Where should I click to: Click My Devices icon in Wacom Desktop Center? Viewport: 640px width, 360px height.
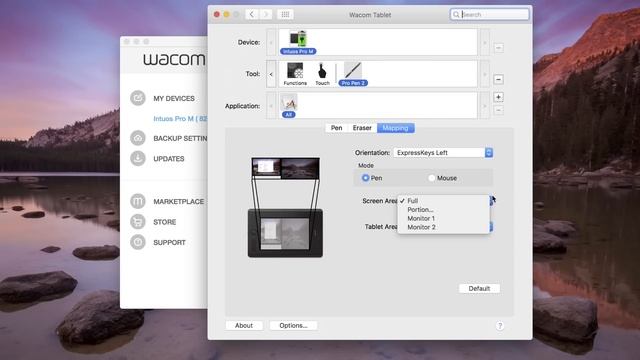click(138, 98)
